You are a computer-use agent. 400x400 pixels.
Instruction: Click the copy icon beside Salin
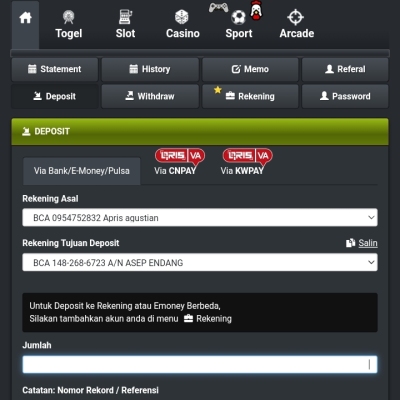[x=351, y=243]
